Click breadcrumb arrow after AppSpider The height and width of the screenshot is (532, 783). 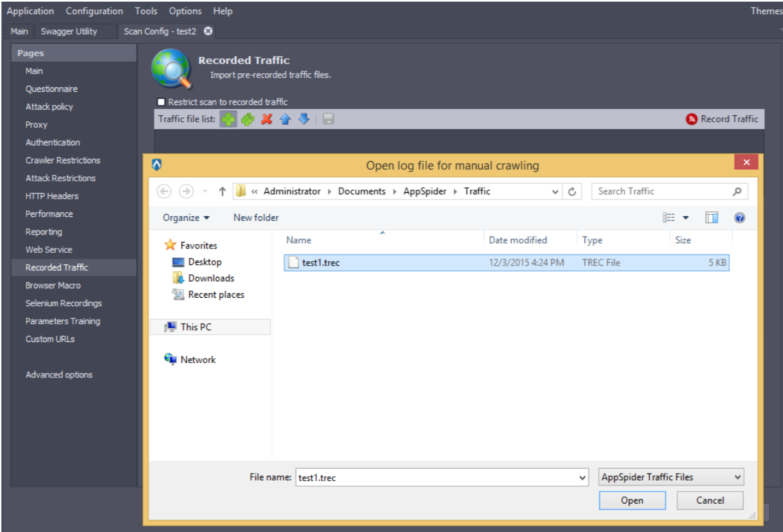click(455, 192)
